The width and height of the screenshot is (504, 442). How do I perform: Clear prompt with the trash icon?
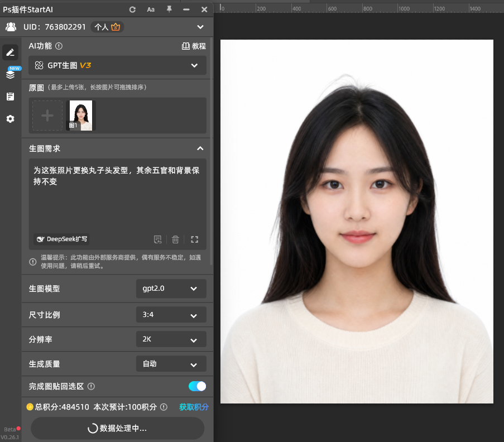tap(175, 239)
